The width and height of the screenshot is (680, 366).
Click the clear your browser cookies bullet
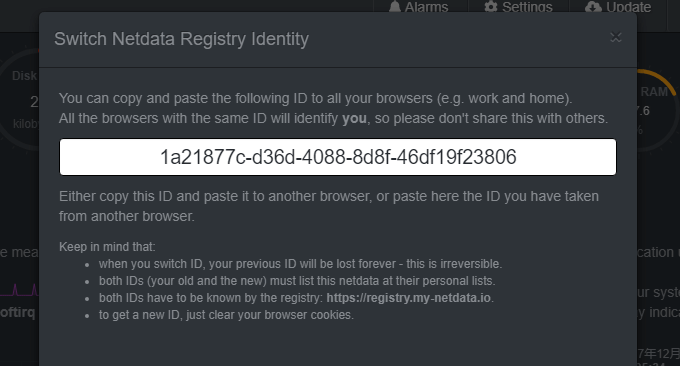(x=226, y=315)
